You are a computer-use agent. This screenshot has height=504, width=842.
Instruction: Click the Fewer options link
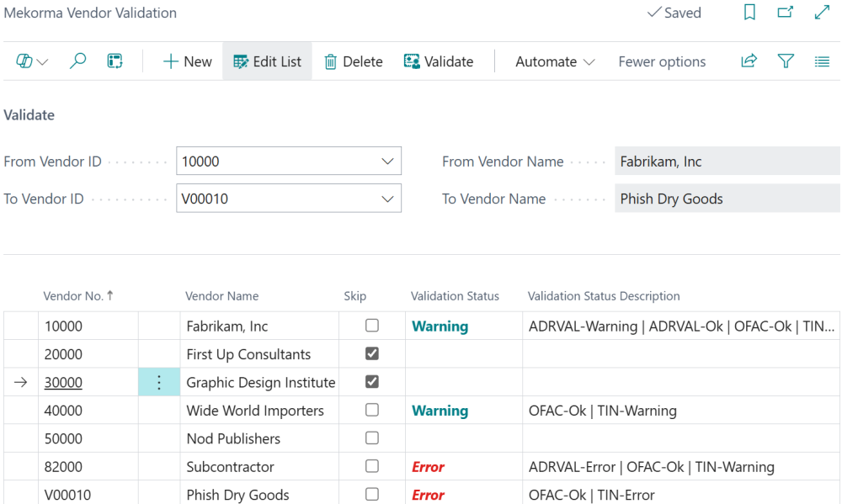pyautogui.click(x=662, y=61)
